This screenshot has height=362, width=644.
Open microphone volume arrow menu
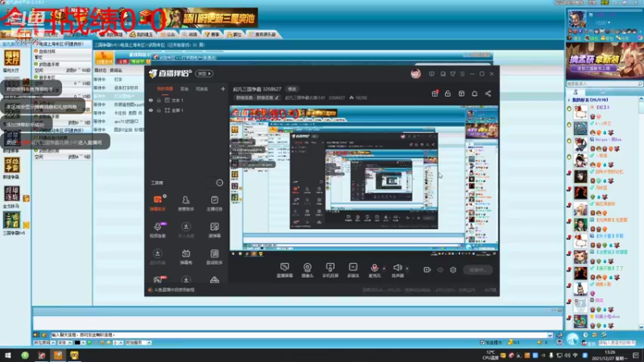(385, 269)
